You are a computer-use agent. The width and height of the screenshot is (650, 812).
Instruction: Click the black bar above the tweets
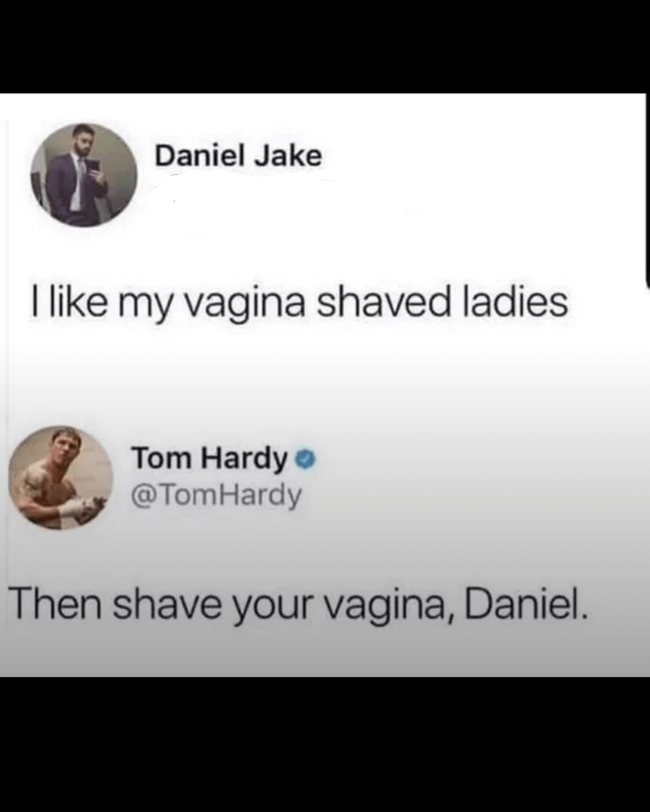pyautogui.click(x=325, y=46)
